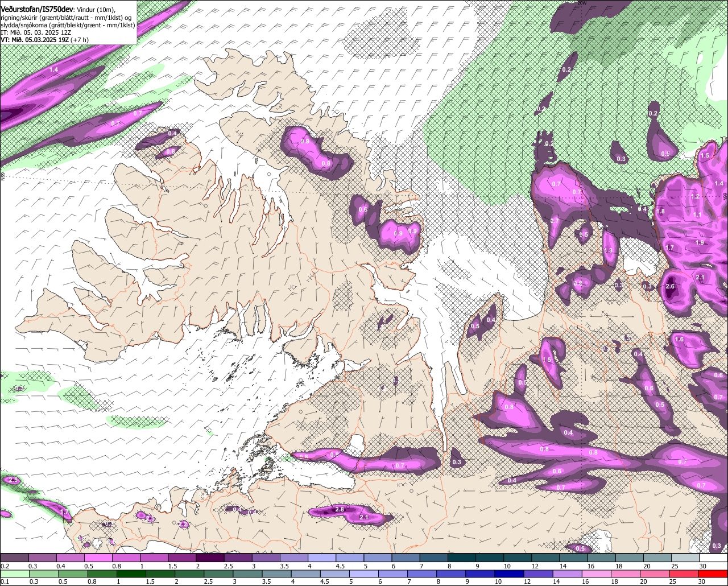Select the white 30 snow legend swatch
The height and width of the screenshot is (586, 728).
(x=713, y=558)
